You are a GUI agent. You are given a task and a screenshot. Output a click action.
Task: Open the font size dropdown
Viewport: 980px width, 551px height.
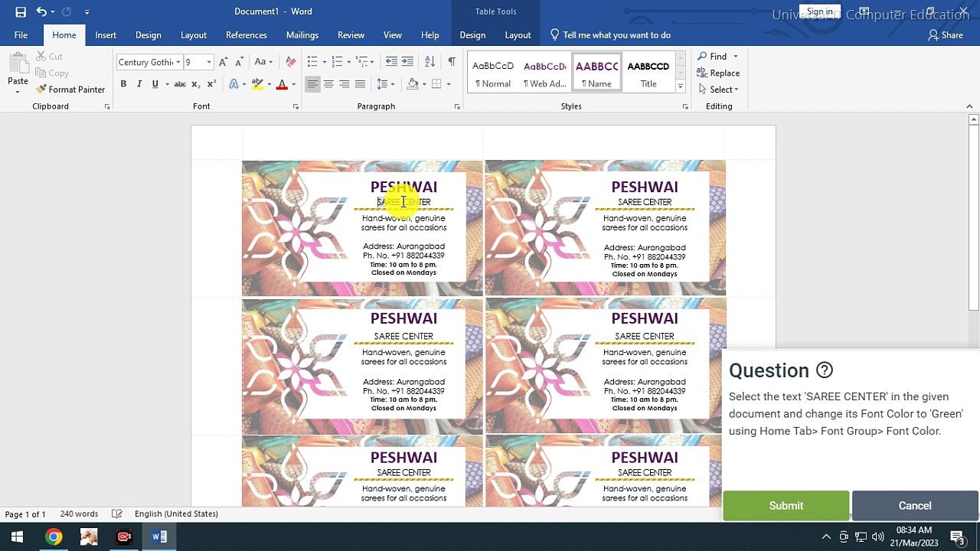click(209, 62)
